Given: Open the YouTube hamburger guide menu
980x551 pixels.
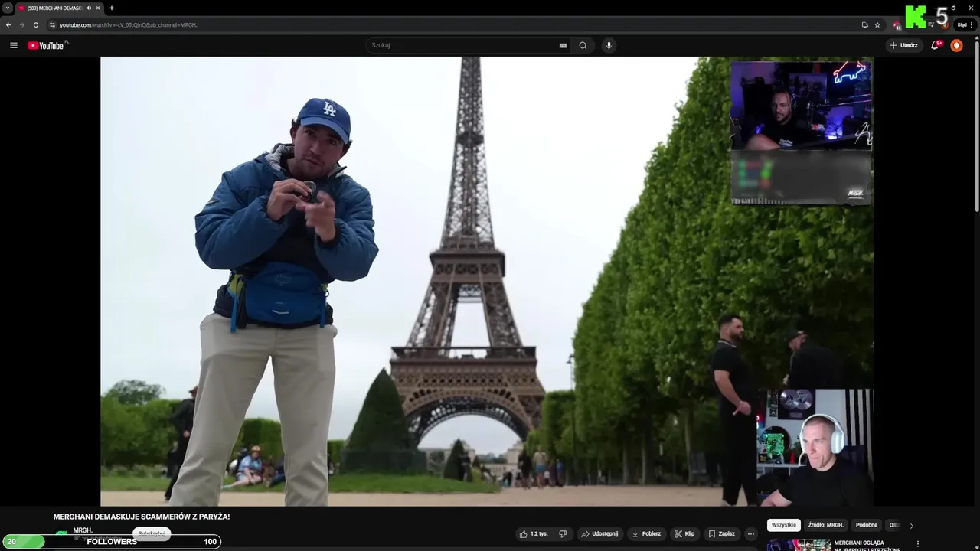Looking at the screenshot, I should click(13, 45).
